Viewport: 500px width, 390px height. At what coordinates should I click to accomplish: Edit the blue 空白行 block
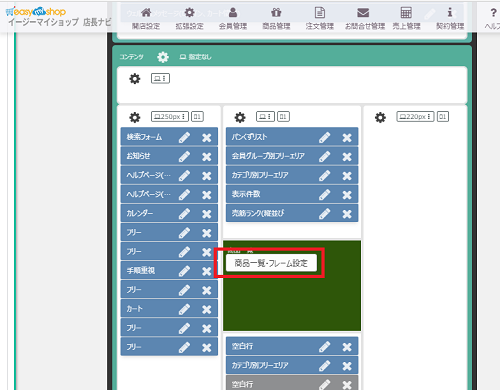point(324,347)
